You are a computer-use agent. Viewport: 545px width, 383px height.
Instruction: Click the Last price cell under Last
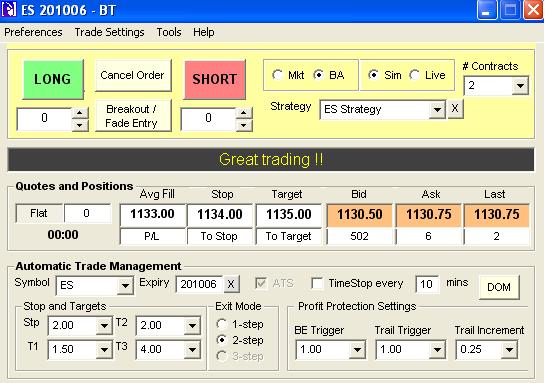coord(497,214)
